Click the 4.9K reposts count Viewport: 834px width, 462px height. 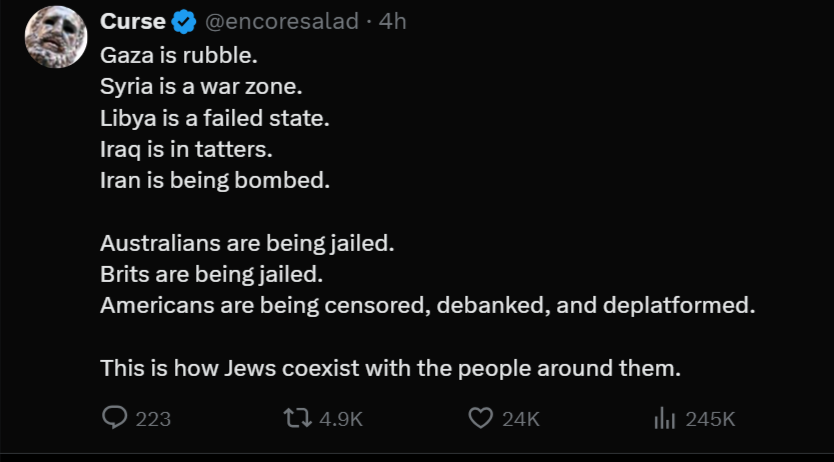pos(341,419)
